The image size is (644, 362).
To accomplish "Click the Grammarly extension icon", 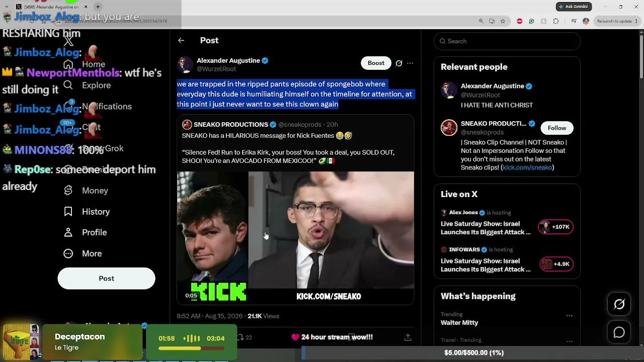I will tap(531, 21).
